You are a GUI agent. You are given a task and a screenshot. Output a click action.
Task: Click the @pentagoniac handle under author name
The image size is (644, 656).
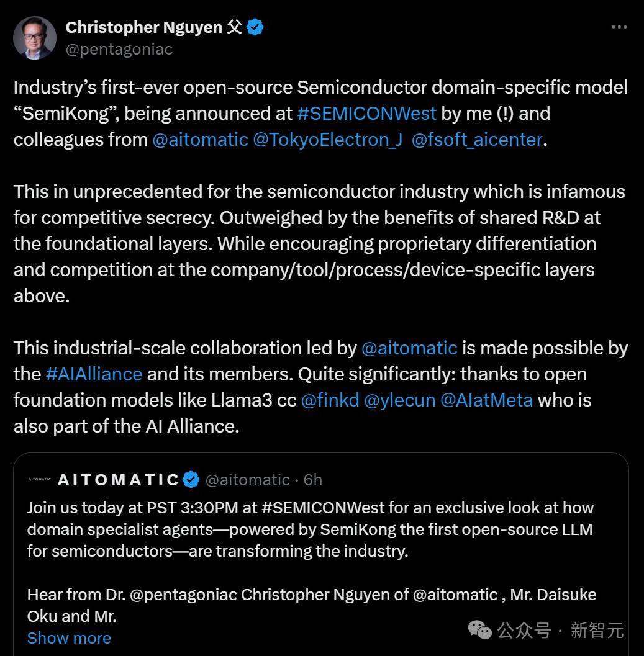click(x=119, y=49)
